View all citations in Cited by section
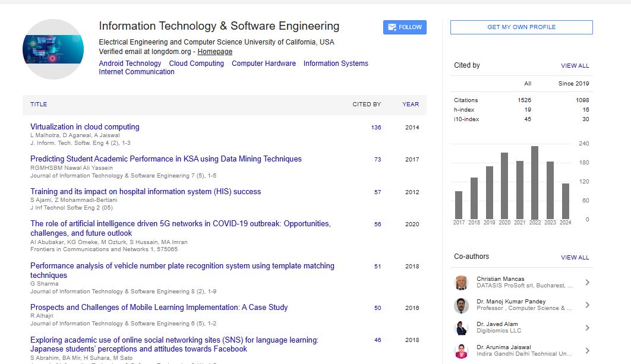The width and height of the screenshot is (631, 364). pos(575,66)
